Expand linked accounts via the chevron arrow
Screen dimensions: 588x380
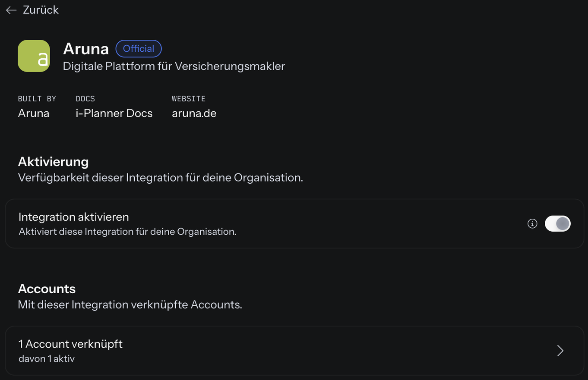pyautogui.click(x=560, y=351)
